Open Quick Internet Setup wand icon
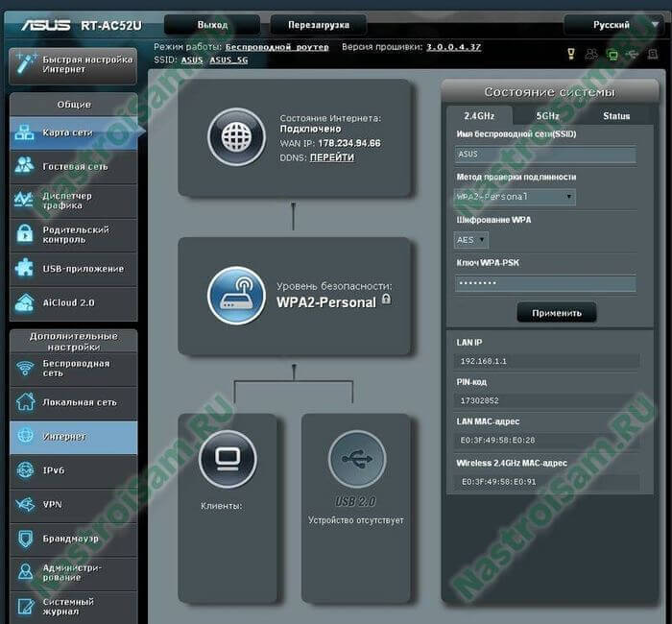This screenshot has height=624, width=672. click(24, 65)
